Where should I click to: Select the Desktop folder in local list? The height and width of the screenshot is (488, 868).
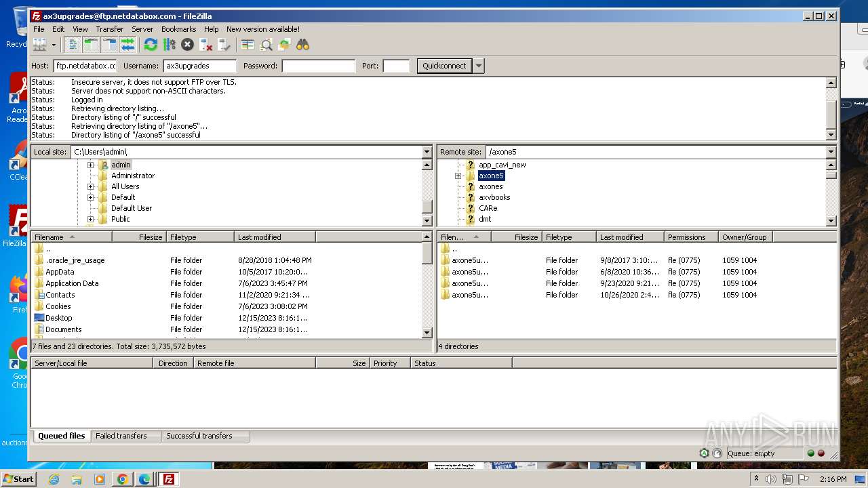[58, 318]
